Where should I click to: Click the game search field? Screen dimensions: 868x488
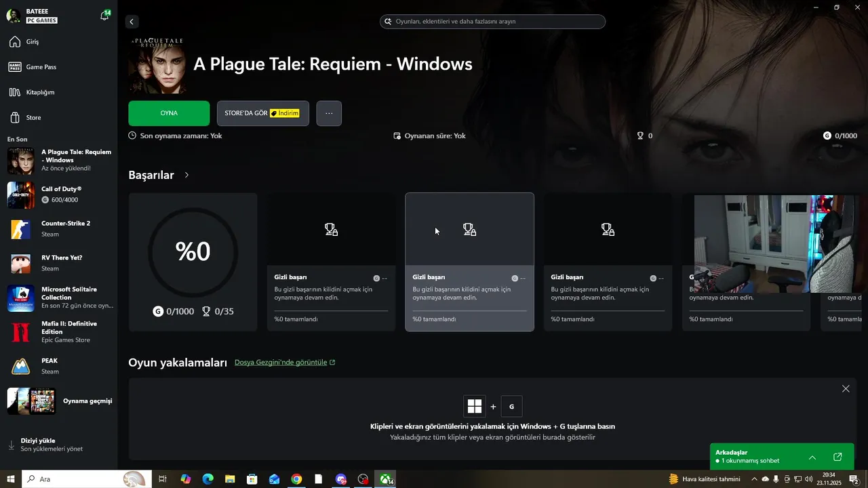click(x=492, y=22)
